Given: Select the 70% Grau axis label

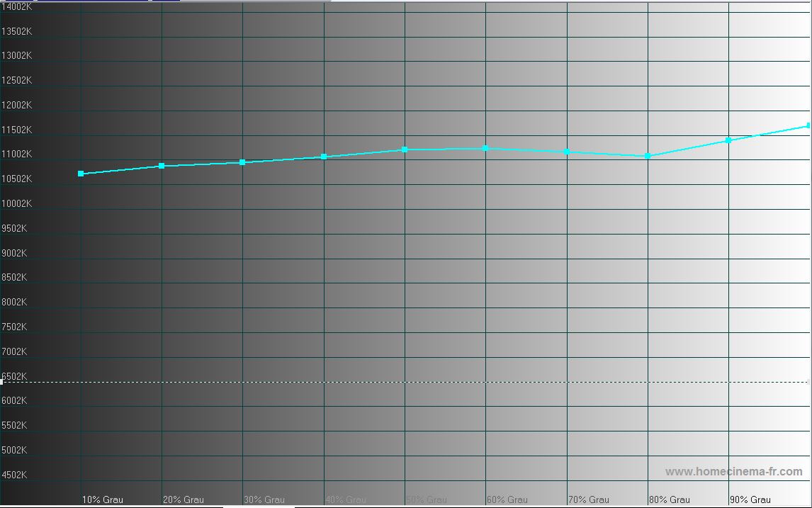Looking at the screenshot, I should 589,499.
